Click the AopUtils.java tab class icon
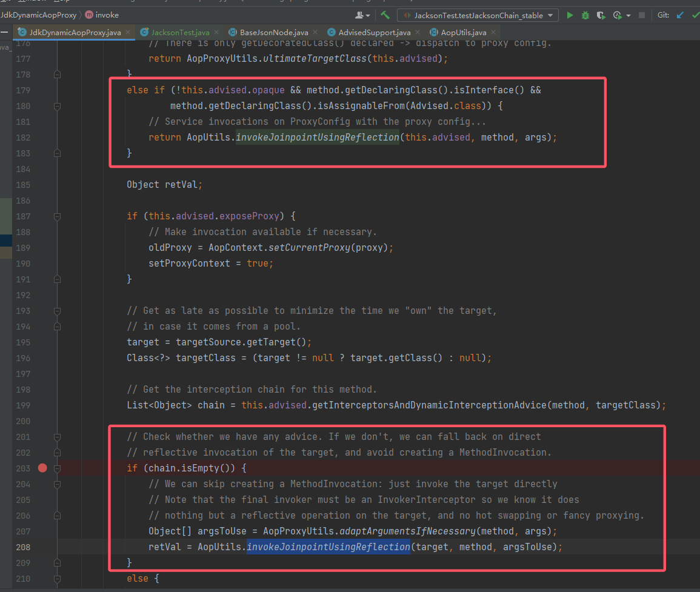 [433, 32]
